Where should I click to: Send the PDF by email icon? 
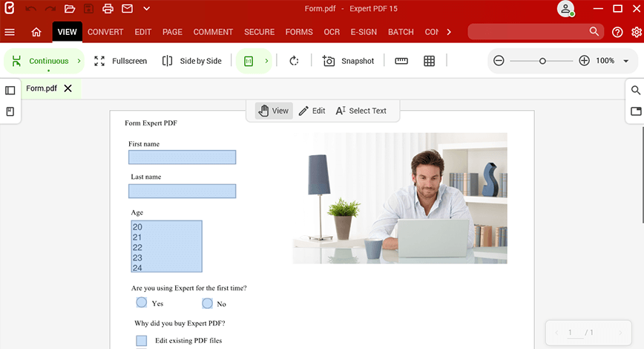[128, 9]
